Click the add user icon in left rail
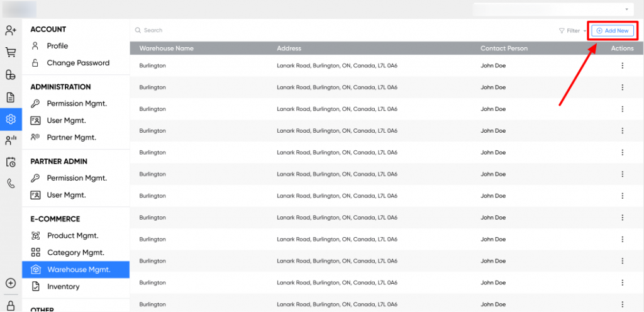The height and width of the screenshot is (312, 644). click(x=10, y=30)
